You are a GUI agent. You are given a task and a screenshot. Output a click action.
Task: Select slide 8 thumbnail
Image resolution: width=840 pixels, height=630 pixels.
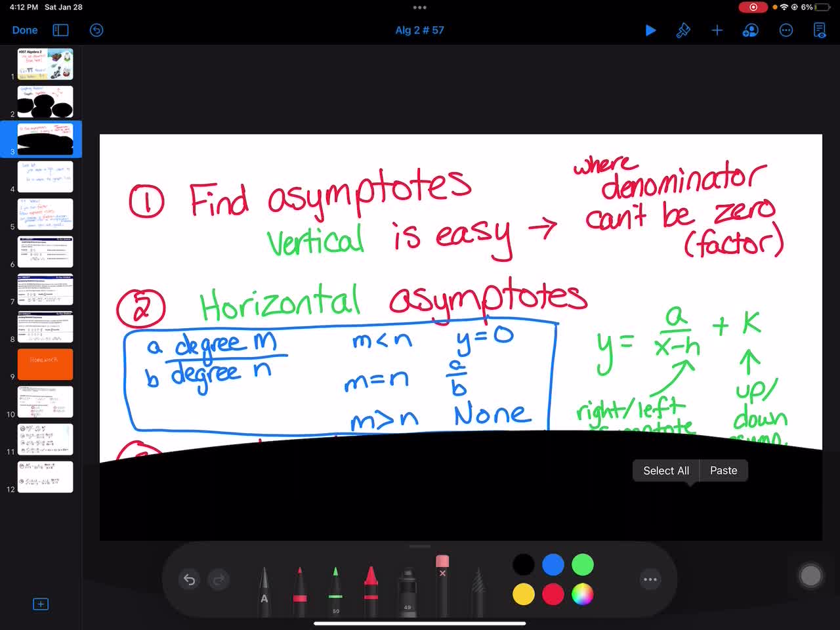(x=45, y=327)
